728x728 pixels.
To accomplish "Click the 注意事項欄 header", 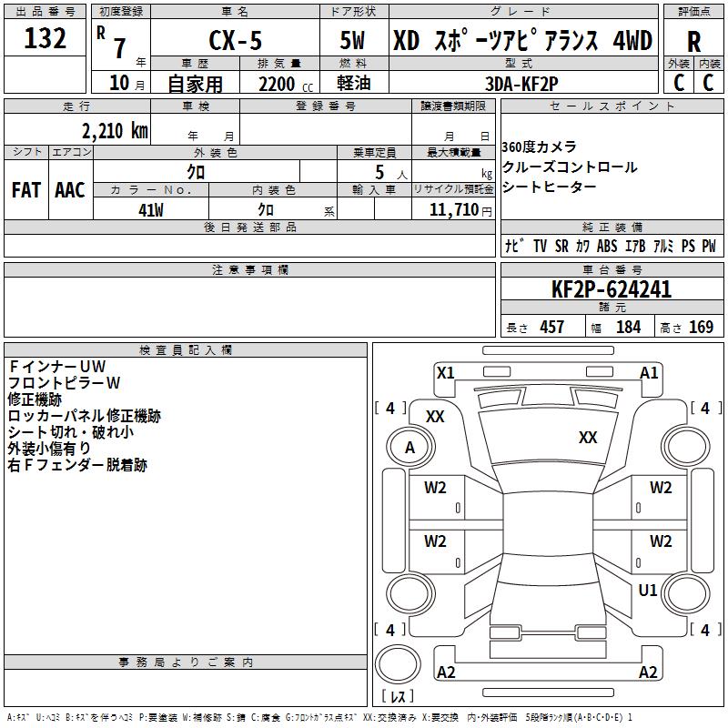I will tap(249, 269).
